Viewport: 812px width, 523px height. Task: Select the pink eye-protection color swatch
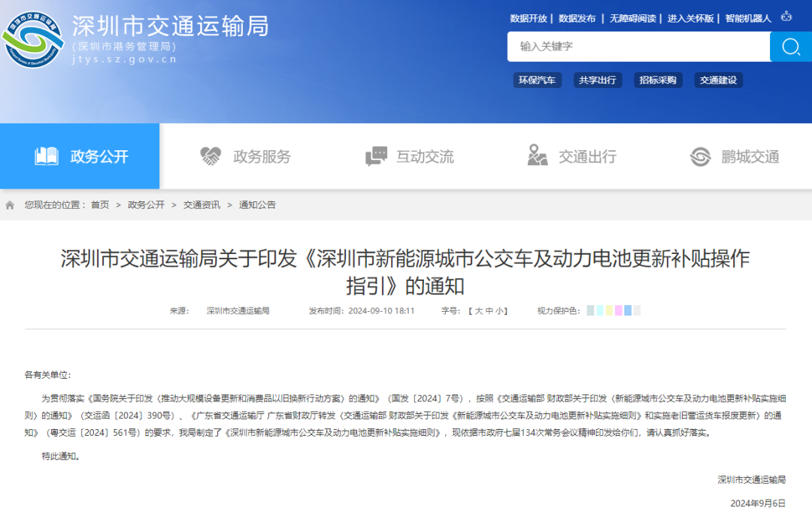click(x=618, y=310)
